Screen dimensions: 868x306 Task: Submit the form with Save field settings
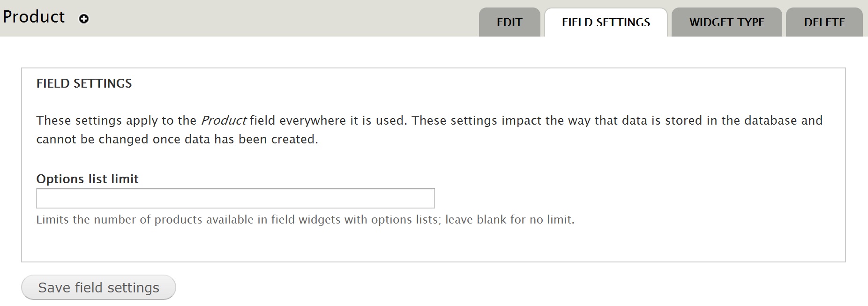(x=98, y=287)
